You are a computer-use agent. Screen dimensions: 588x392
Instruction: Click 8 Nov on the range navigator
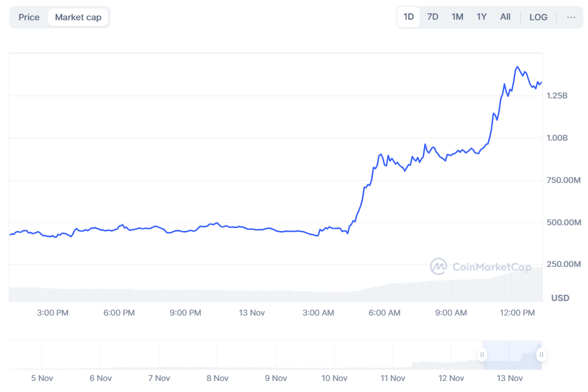point(217,378)
